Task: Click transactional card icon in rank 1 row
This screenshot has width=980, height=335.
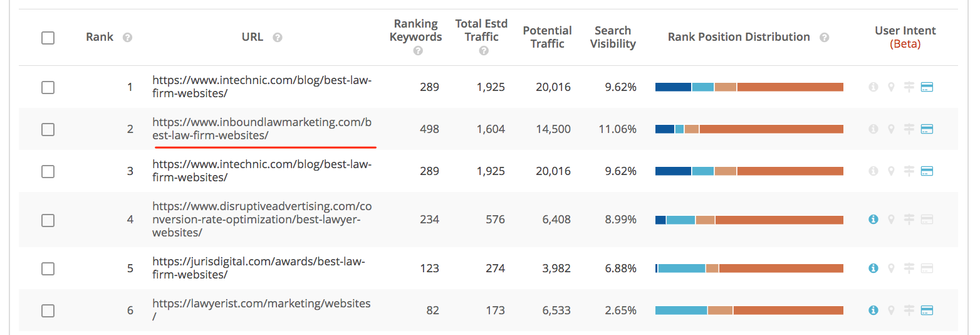Action: [927, 87]
